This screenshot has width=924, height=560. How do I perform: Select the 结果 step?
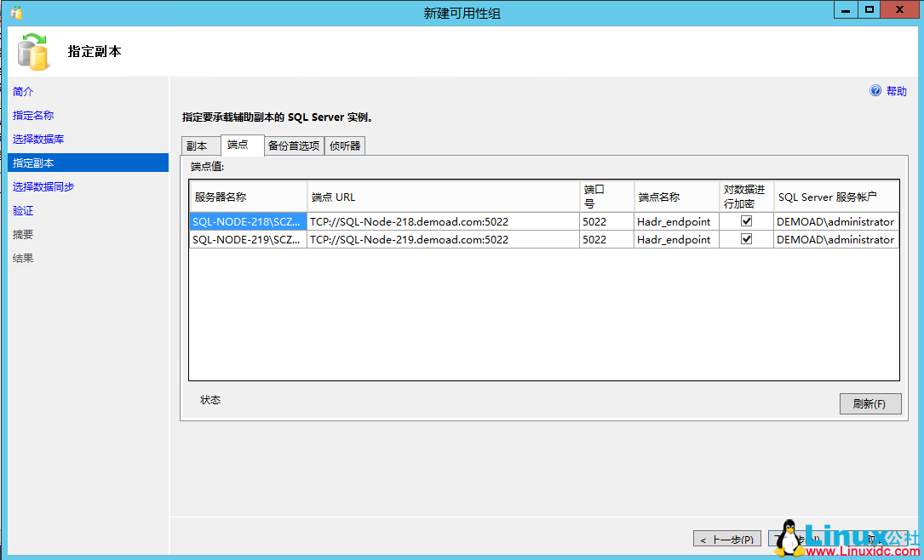click(x=22, y=258)
